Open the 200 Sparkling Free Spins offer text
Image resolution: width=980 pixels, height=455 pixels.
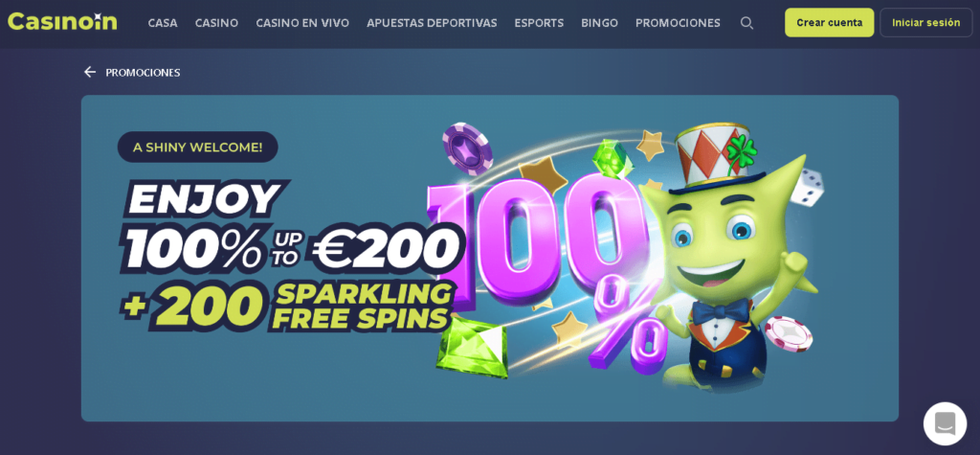[x=287, y=306]
